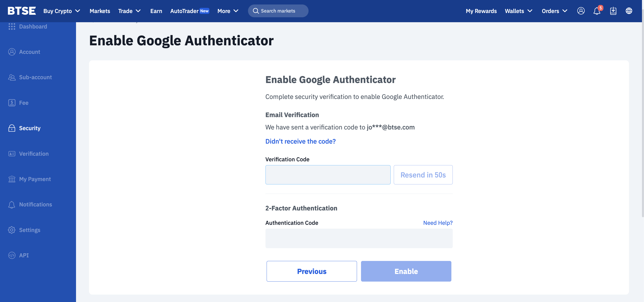Viewport: 644px width, 302px height.
Task: Click the Previous button
Action: [x=311, y=271]
